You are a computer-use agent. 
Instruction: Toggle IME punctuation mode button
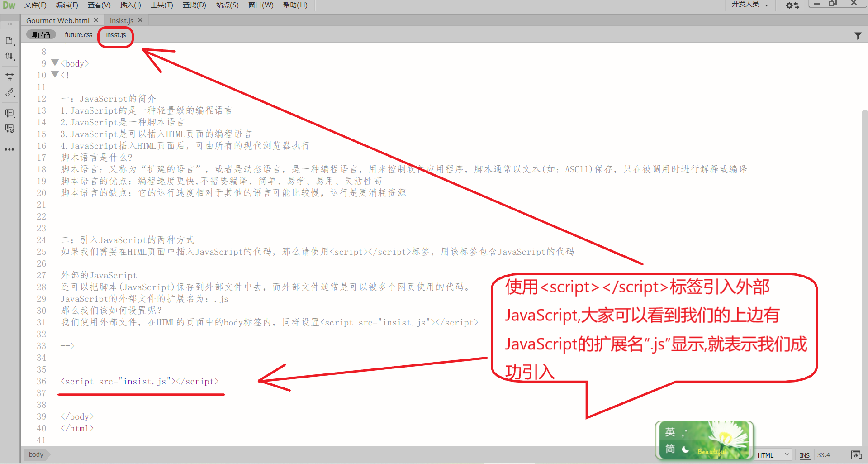coord(685,432)
